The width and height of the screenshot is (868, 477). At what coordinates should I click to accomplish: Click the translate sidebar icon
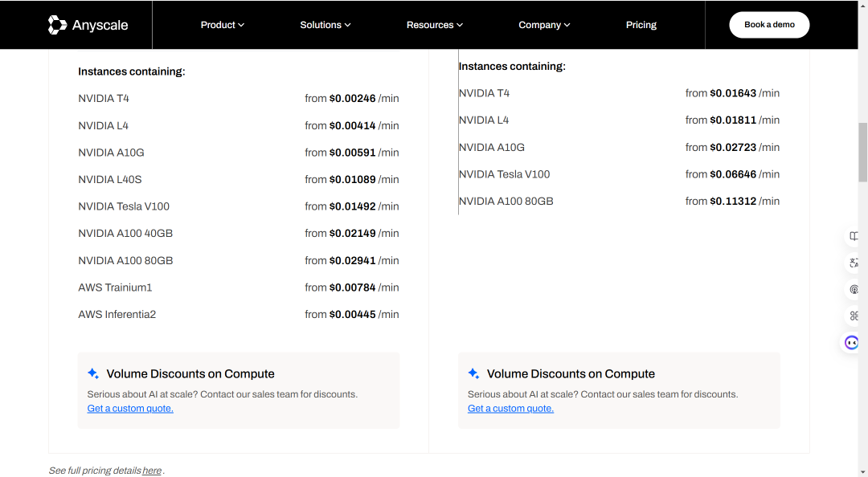[x=854, y=263]
